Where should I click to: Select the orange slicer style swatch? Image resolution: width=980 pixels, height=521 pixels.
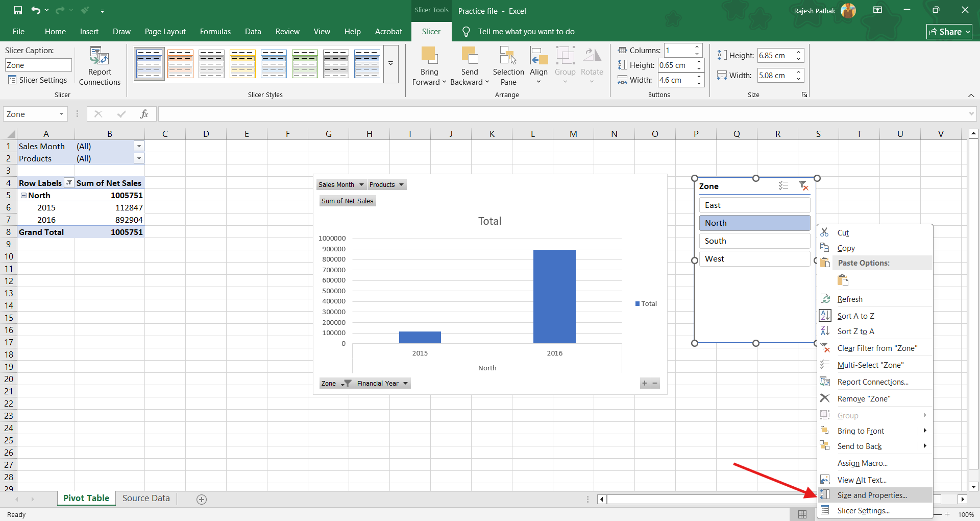click(x=181, y=64)
